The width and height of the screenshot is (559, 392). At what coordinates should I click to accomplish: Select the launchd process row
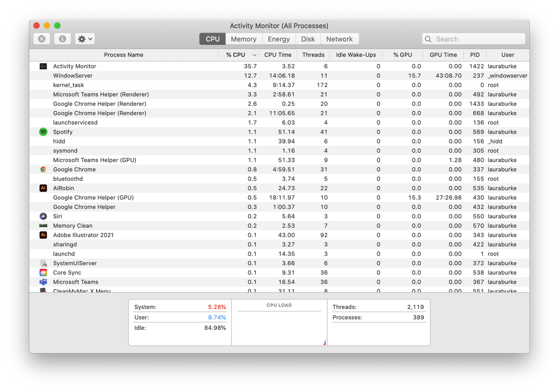(279, 254)
